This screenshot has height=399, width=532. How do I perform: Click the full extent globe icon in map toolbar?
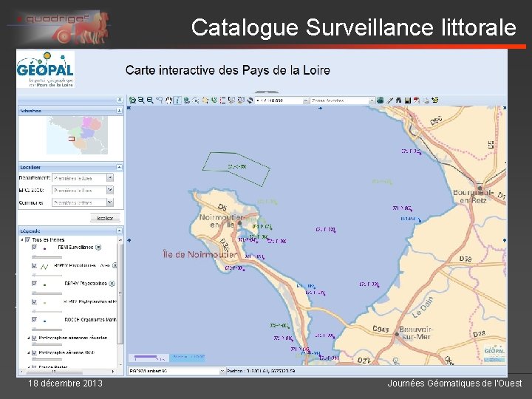pyautogui.click(x=133, y=100)
